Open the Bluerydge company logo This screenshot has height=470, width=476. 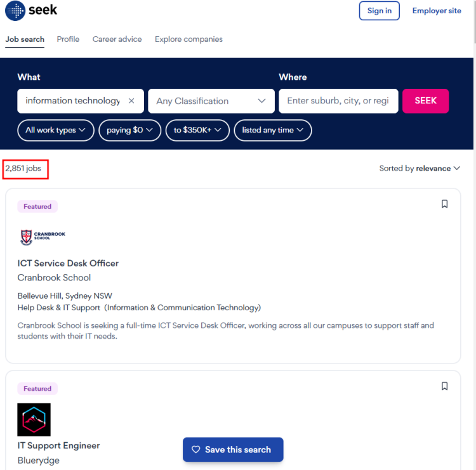[34, 420]
